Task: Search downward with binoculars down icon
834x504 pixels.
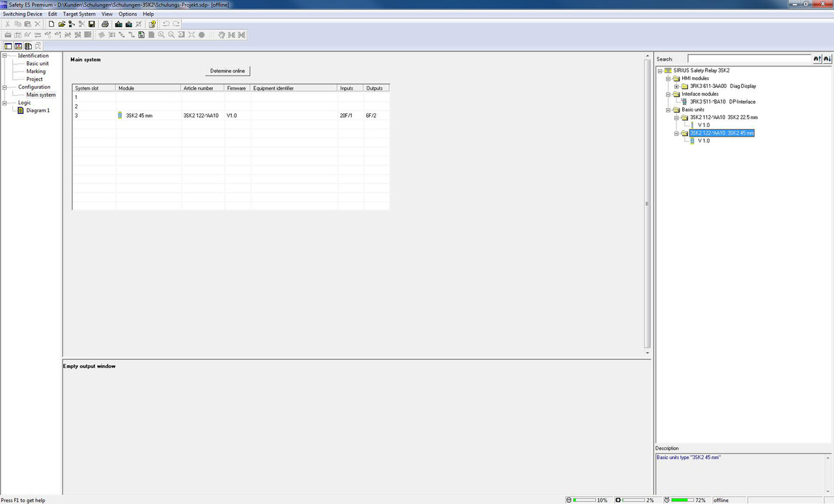Action: [x=827, y=59]
